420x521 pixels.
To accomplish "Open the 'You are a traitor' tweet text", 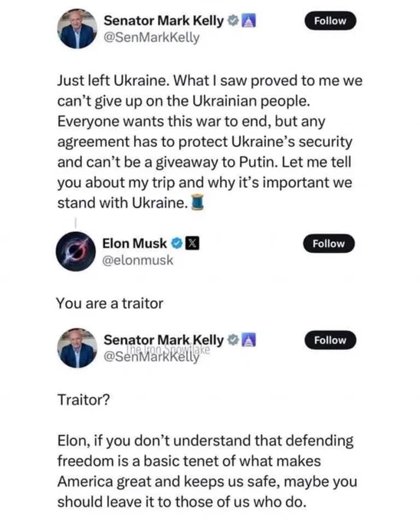I will tap(110, 303).
